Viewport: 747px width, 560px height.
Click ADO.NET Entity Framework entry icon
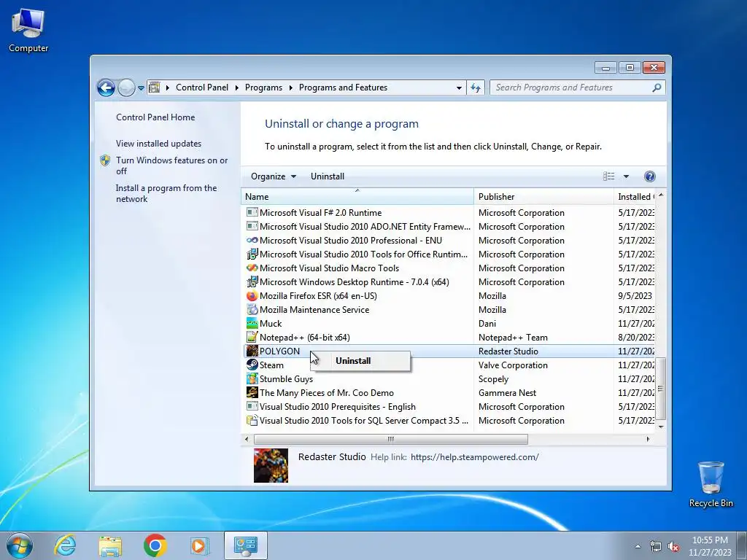pos(252,226)
